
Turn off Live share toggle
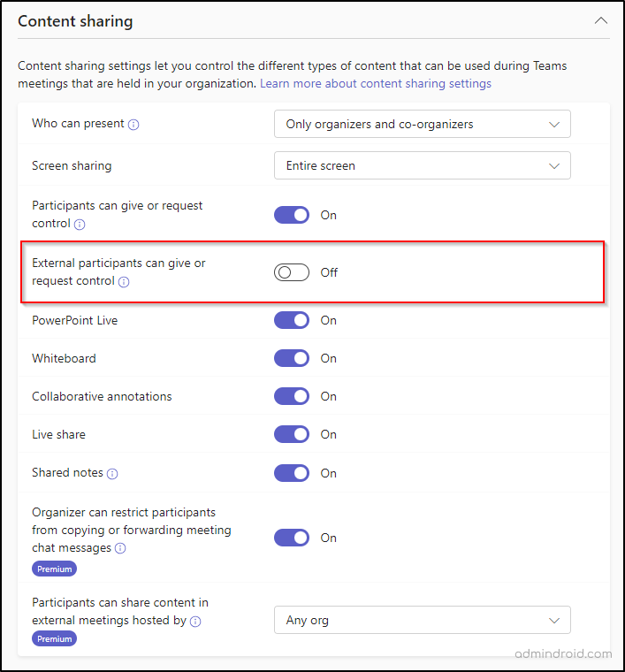coord(292,434)
